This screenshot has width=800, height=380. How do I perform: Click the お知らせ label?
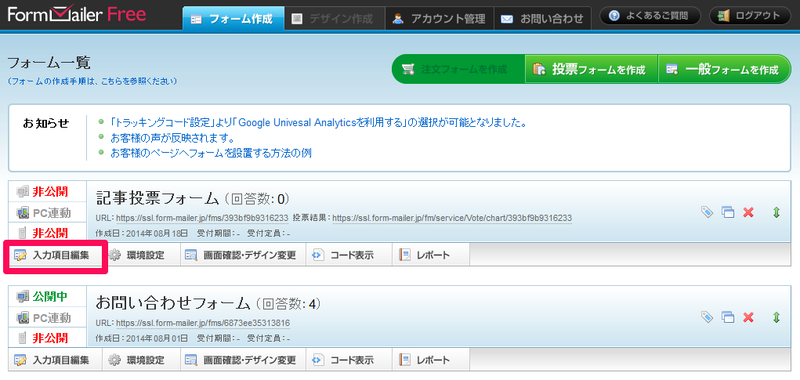46,123
